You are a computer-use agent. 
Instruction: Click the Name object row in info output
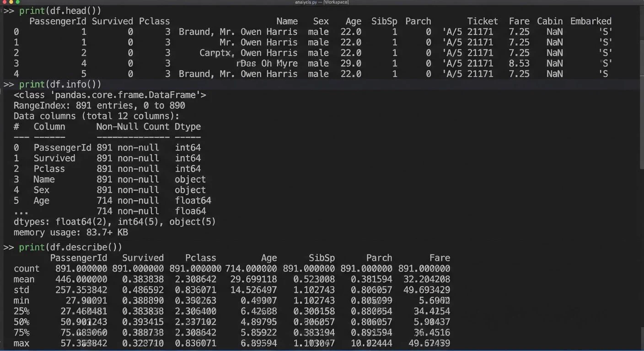(x=110, y=180)
